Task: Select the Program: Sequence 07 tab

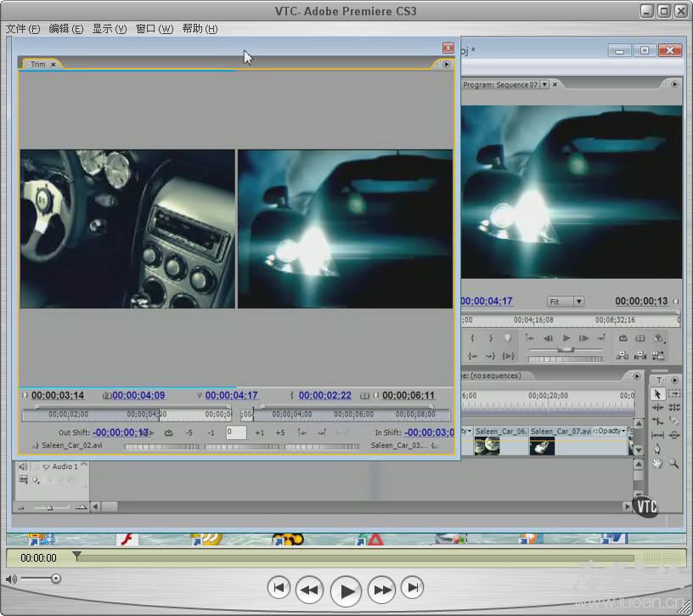Action: tap(500, 84)
